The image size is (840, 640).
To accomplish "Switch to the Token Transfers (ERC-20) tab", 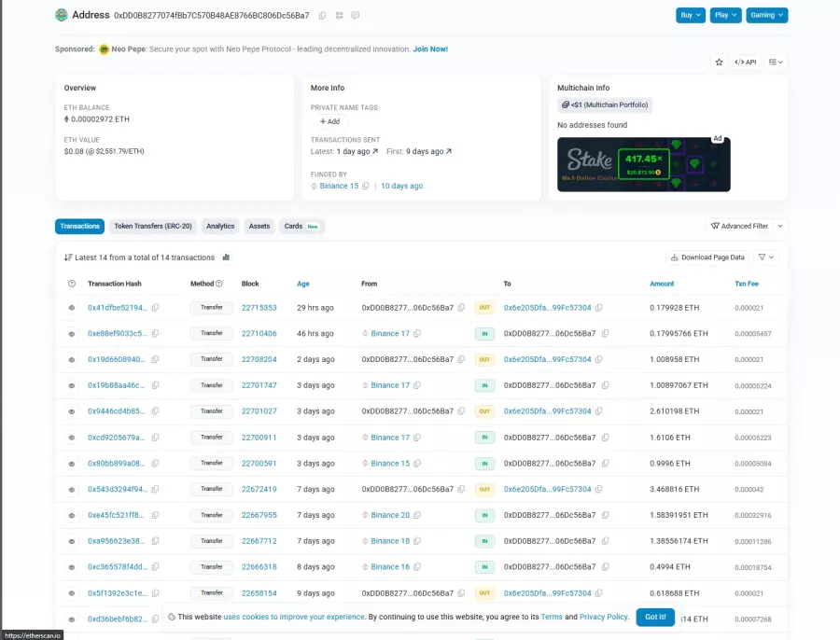I will (x=152, y=226).
